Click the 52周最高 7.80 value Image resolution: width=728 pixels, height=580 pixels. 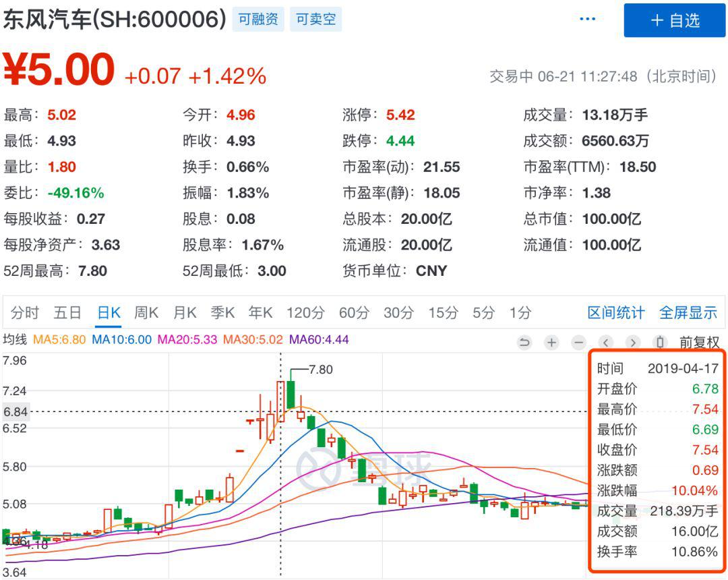tap(92, 270)
